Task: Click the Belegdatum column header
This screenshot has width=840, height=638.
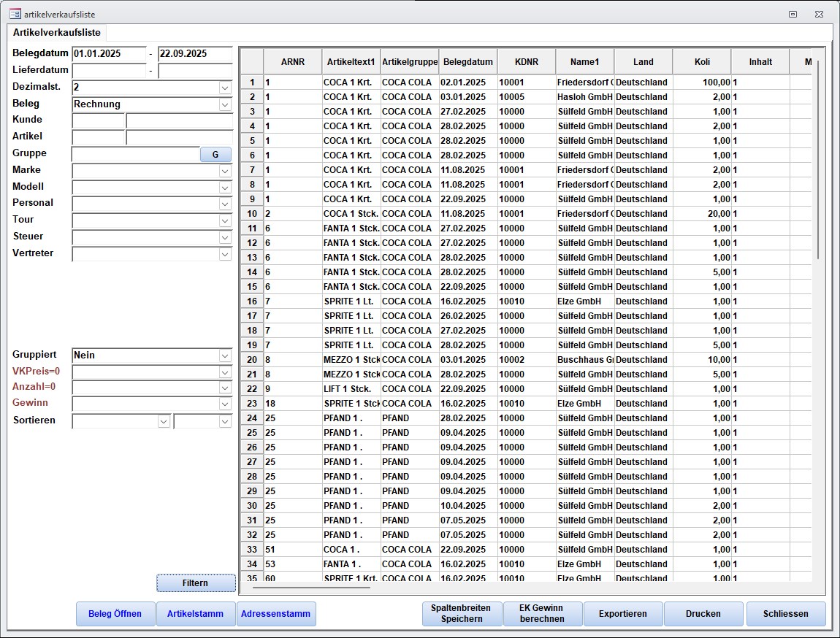Action: pyautogui.click(x=467, y=62)
